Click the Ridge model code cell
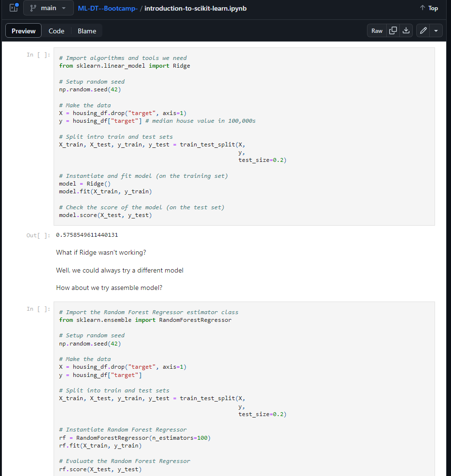The height and width of the screenshot is (476, 451). (244, 136)
